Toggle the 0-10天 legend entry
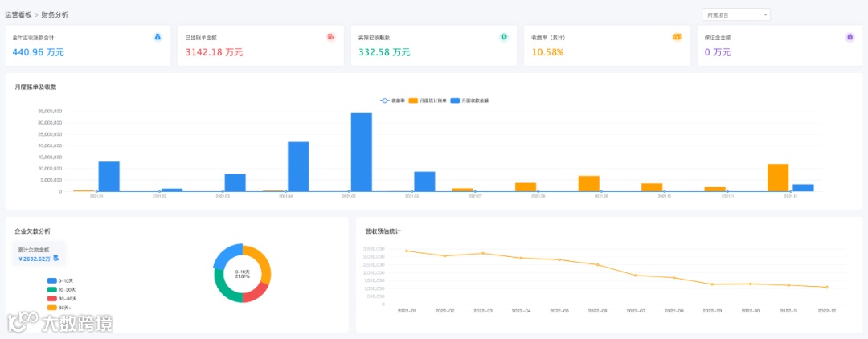Screen dimensions: 868x339 coord(61,281)
